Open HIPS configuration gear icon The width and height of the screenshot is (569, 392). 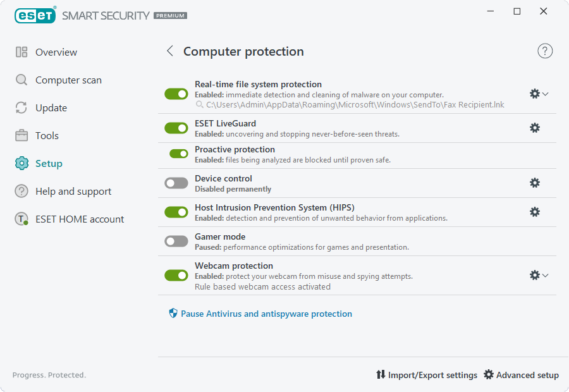point(535,212)
